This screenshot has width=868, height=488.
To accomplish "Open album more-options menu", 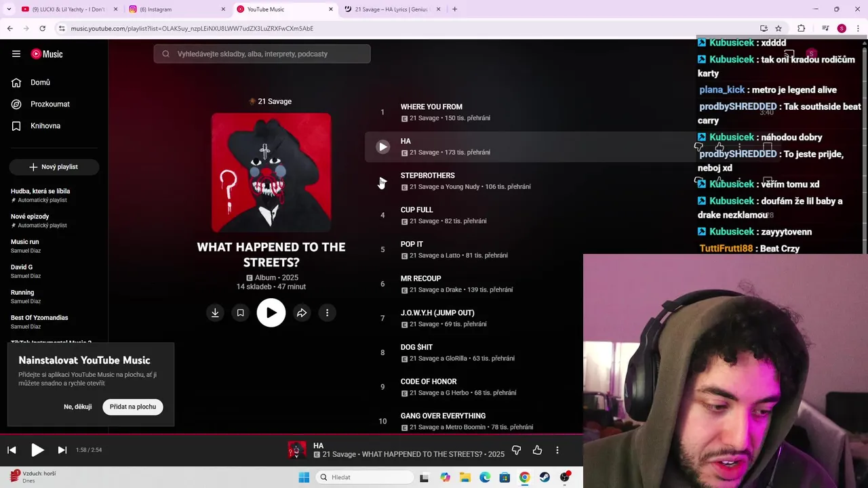I will 327,313.
